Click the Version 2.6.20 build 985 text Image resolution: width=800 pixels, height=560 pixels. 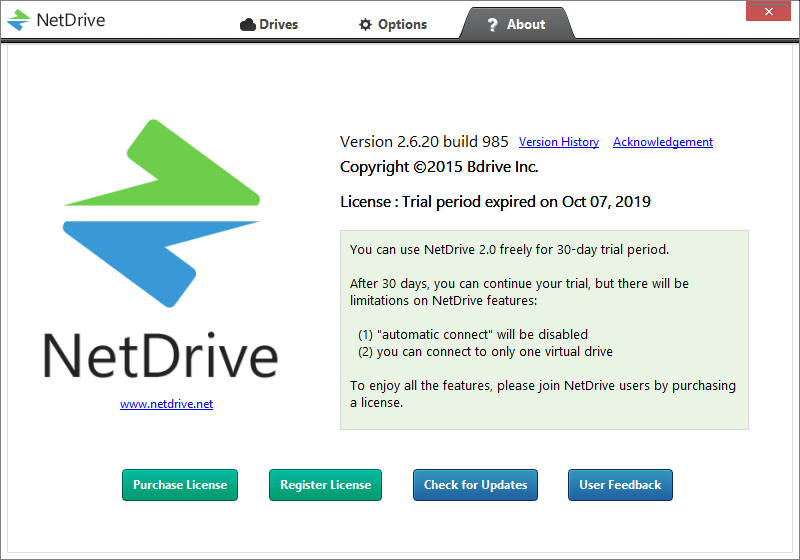pos(424,142)
